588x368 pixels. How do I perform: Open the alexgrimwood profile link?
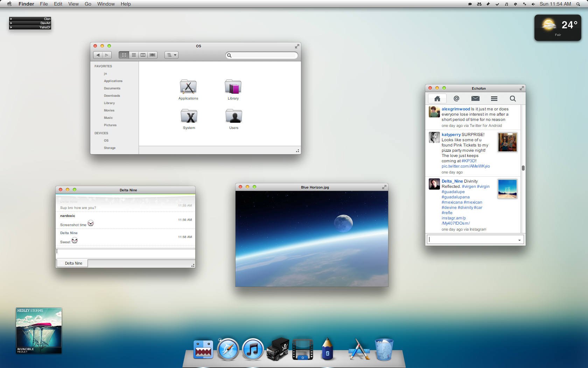pos(456,109)
